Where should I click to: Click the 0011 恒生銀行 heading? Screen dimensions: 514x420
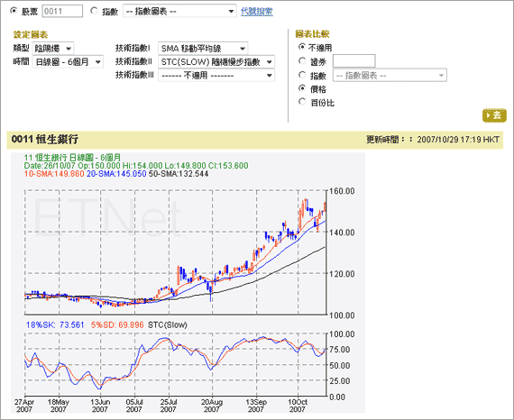pyautogui.click(x=45, y=139)
